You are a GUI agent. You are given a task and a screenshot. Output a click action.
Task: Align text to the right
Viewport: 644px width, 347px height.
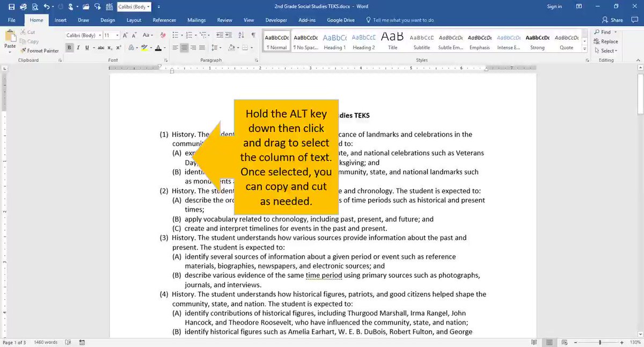(x=193, y=48)
